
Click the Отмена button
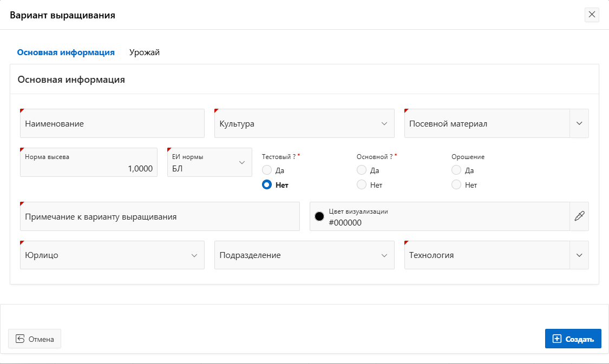35,339
